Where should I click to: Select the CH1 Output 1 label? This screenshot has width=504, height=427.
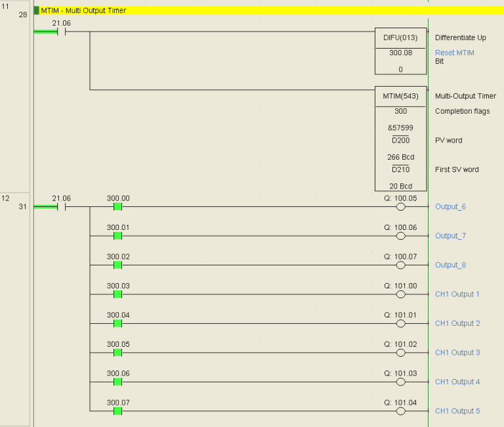pyautogui.click(x=457, y=294)
